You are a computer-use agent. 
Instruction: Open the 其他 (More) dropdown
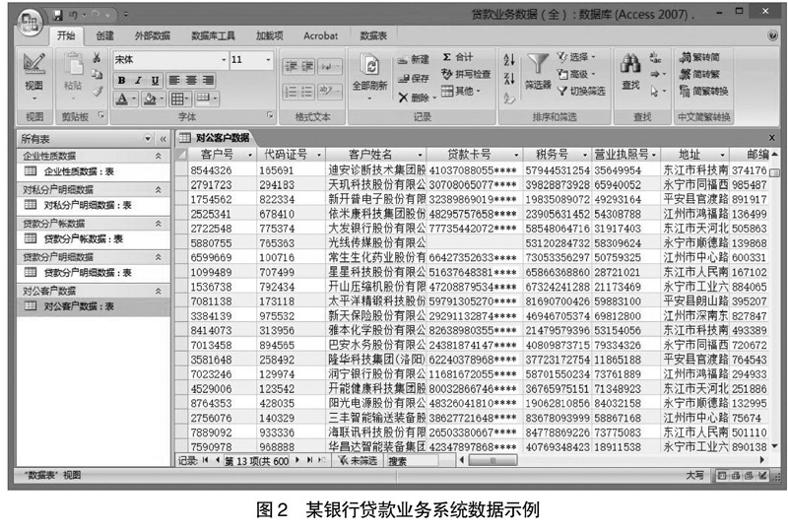pyautogui.click(x=461, y=91)
